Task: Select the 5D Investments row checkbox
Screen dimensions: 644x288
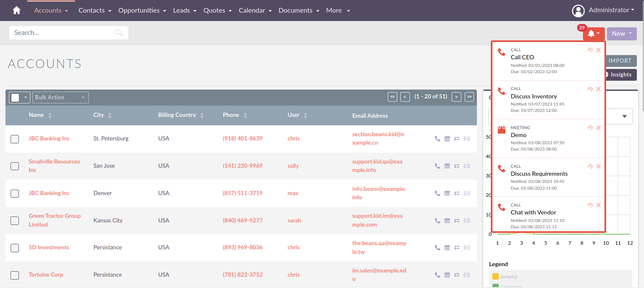Action: pyautogui.click(x=15, y=248)
